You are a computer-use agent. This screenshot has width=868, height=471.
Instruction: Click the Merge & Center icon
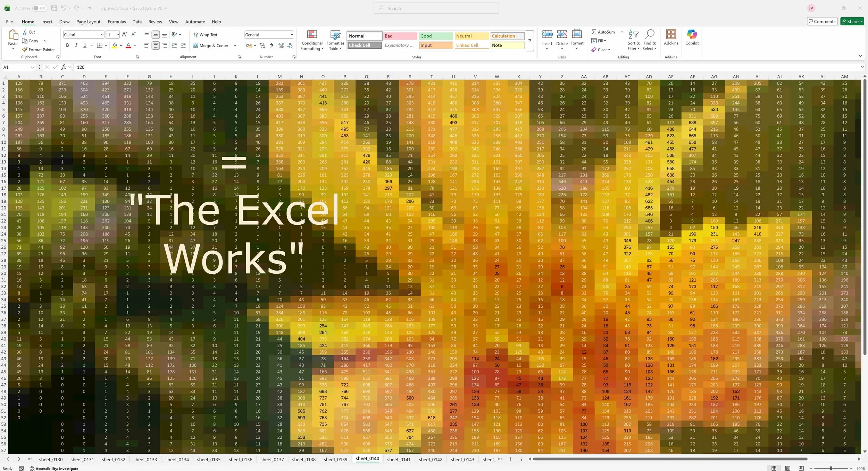pos(195,45)
